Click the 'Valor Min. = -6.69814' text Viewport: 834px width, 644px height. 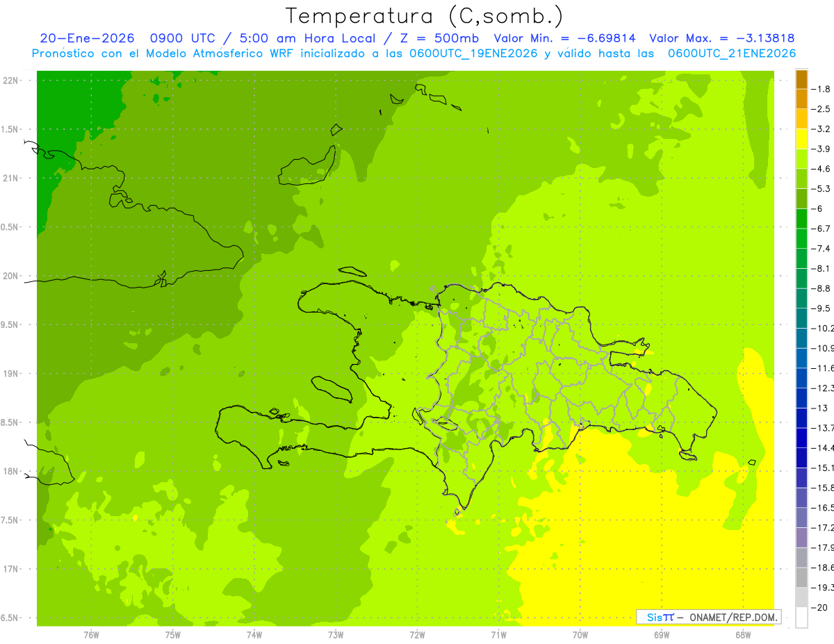(x=564, y=38)
